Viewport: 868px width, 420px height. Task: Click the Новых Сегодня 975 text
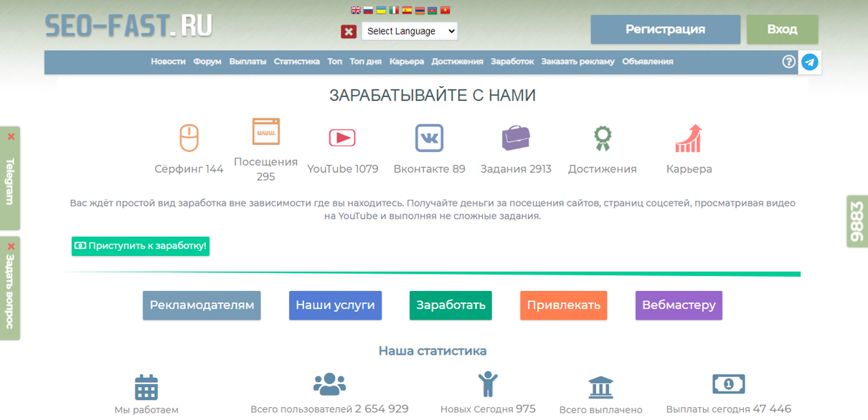point(488,409)
